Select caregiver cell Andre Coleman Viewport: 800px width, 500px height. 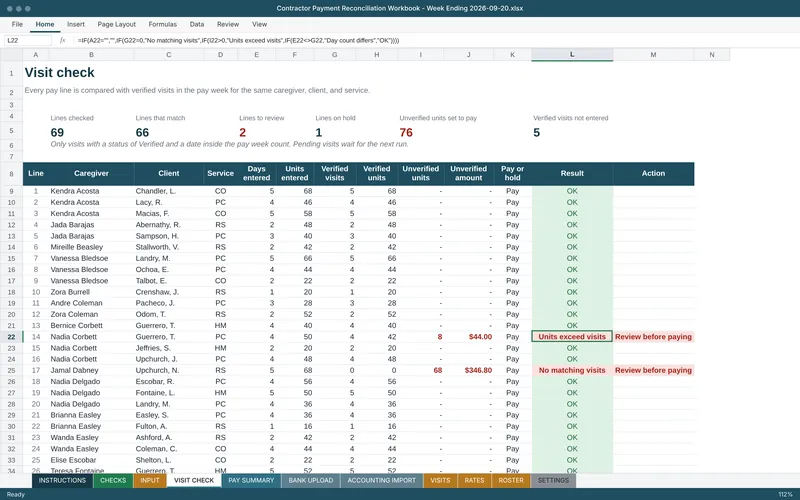91,303
